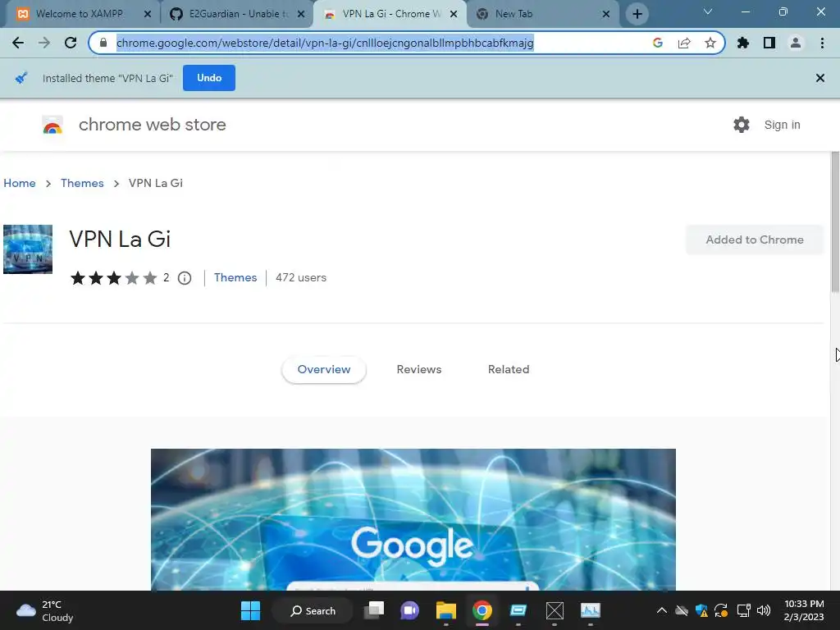
Task: Go back with the browser back arrow
Action: tap(18, 43)
